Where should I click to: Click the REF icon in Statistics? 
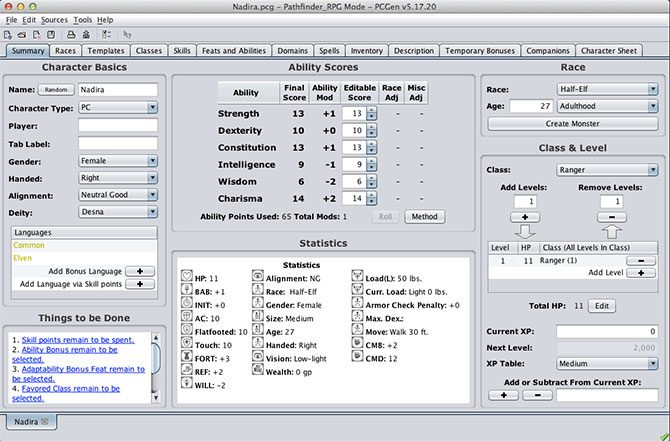187,370
